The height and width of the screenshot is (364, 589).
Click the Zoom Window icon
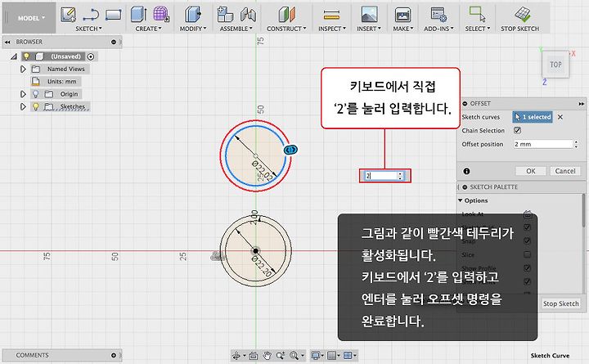coord(281,355)
